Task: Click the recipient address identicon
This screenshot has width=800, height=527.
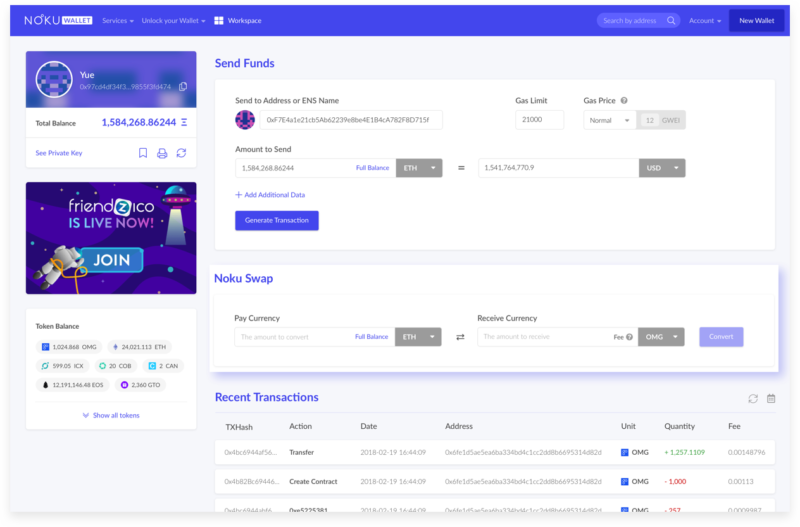Action: coord(245,120)
